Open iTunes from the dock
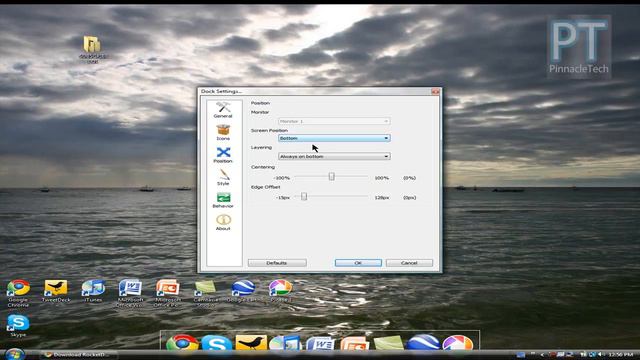This screenshot has width=640, height=360. point(285,342)
